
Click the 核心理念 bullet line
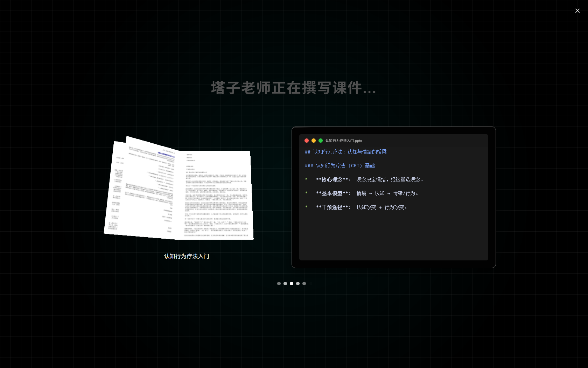click(365, 179)
